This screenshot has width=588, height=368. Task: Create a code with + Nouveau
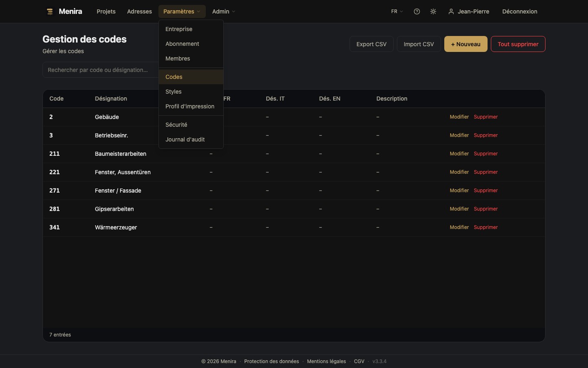(465, 44)
